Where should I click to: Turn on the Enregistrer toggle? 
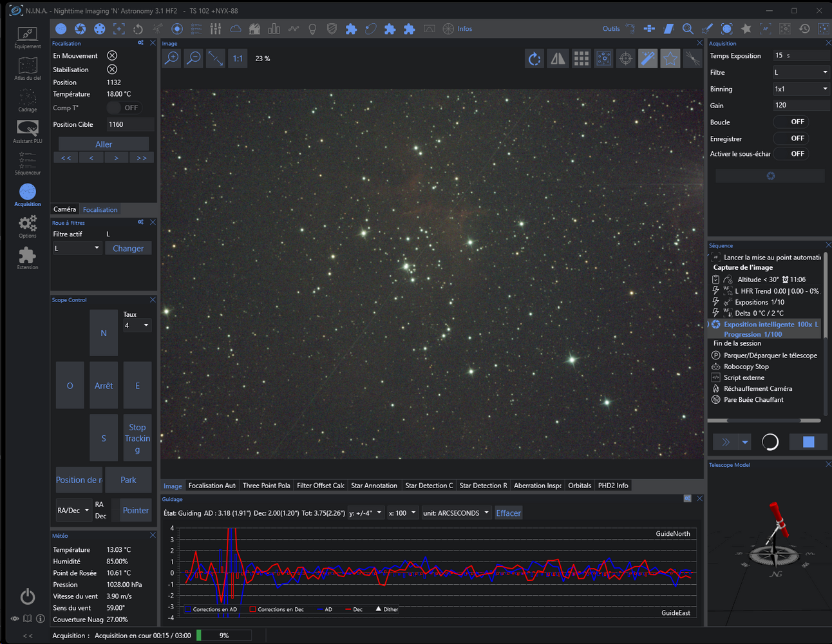789,138
